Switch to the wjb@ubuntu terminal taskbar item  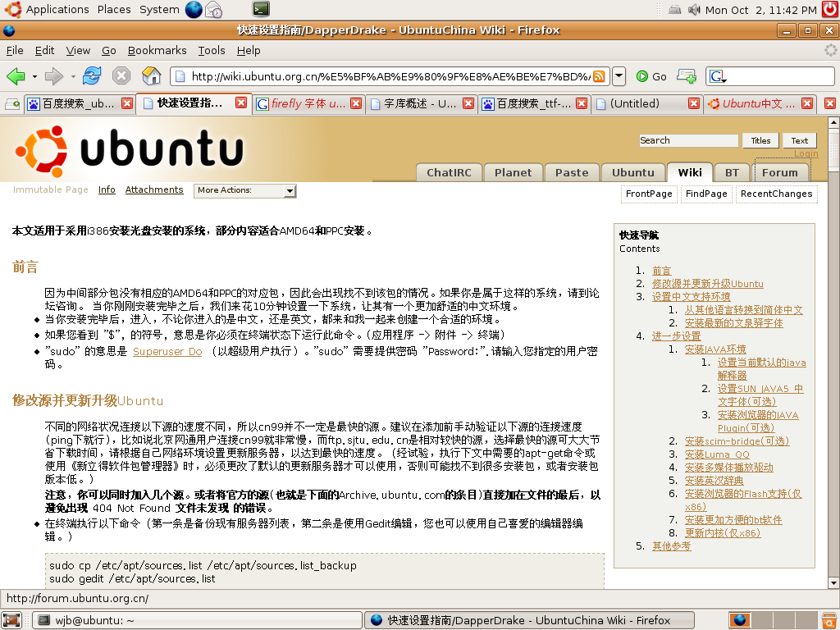197,620
